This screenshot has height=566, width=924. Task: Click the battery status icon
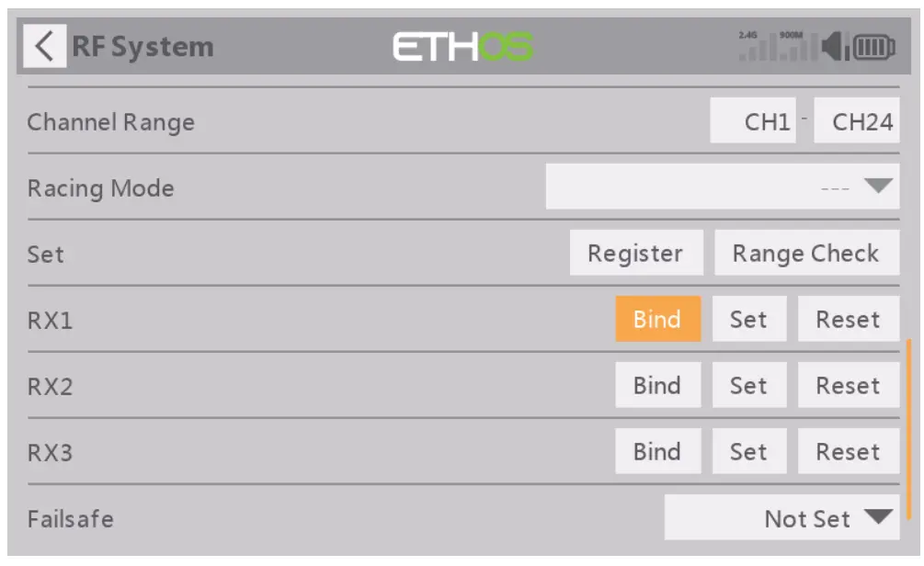873,47
